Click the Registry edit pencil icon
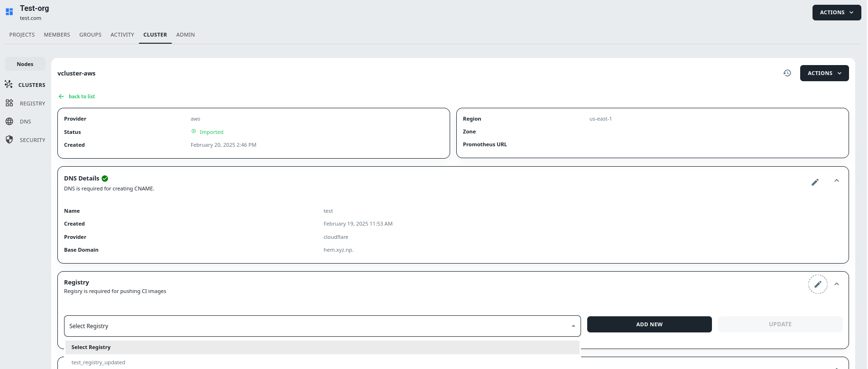868x369 pixels. (818, 284)
